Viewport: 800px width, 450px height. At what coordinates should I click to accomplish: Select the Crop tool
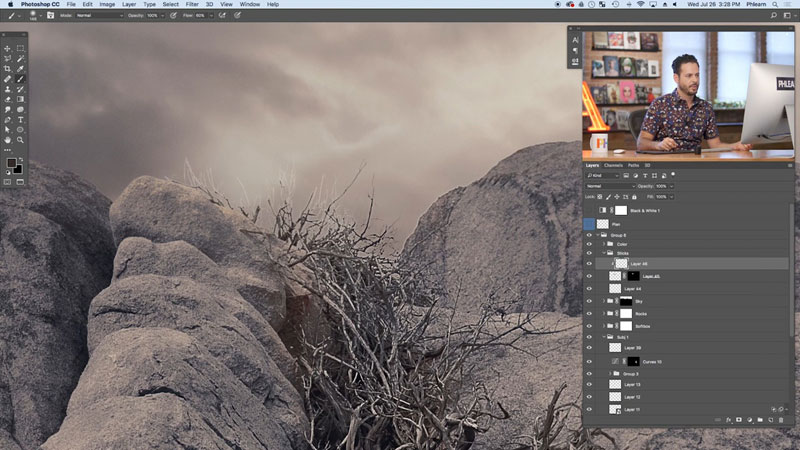[x=7, y=69]
